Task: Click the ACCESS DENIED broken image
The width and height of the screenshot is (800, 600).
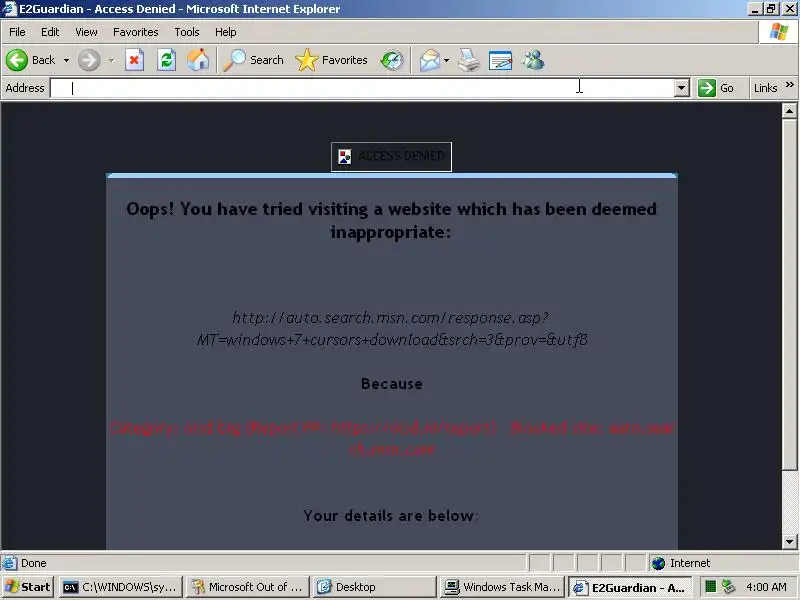Action: click(x=391, y=157)
